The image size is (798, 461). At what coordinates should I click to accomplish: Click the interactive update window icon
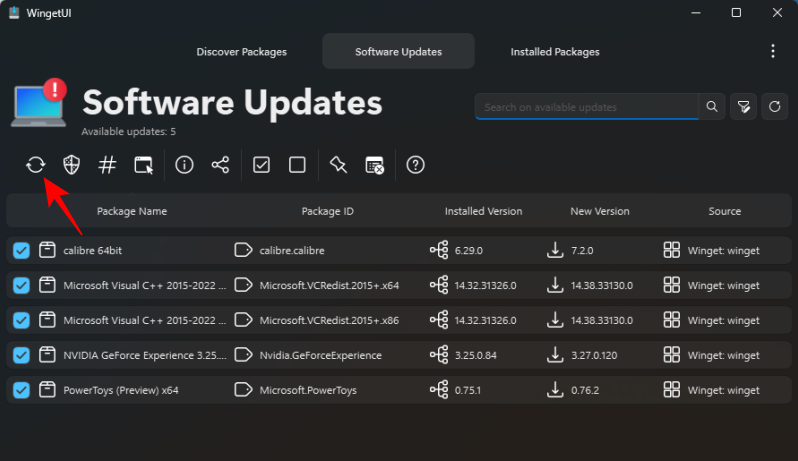(144, 165)
